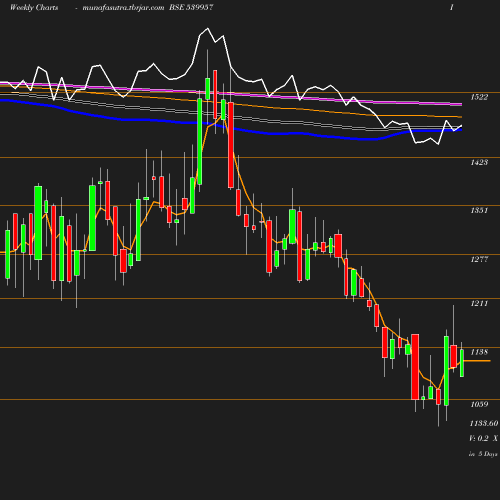This screenshot has width=500, height=500.
Task: Click the 1133.60 last price value
Action: [484, 423]
